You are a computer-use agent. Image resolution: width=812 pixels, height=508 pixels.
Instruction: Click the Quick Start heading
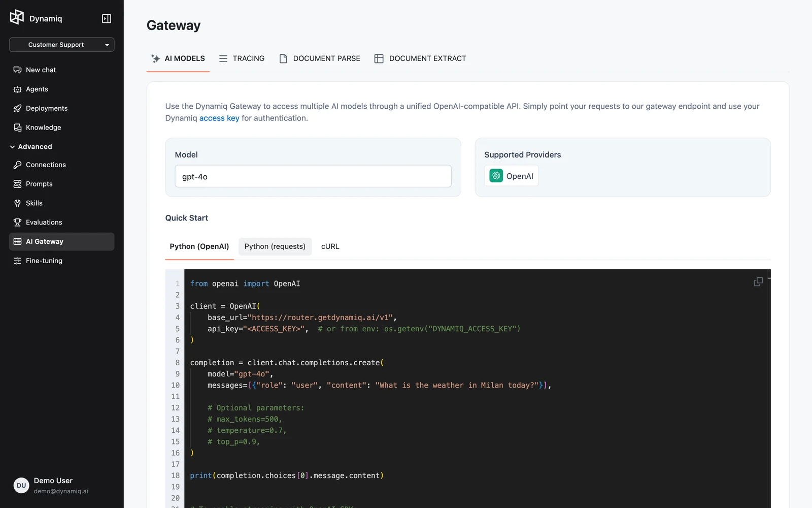click(x=187, y=218)
